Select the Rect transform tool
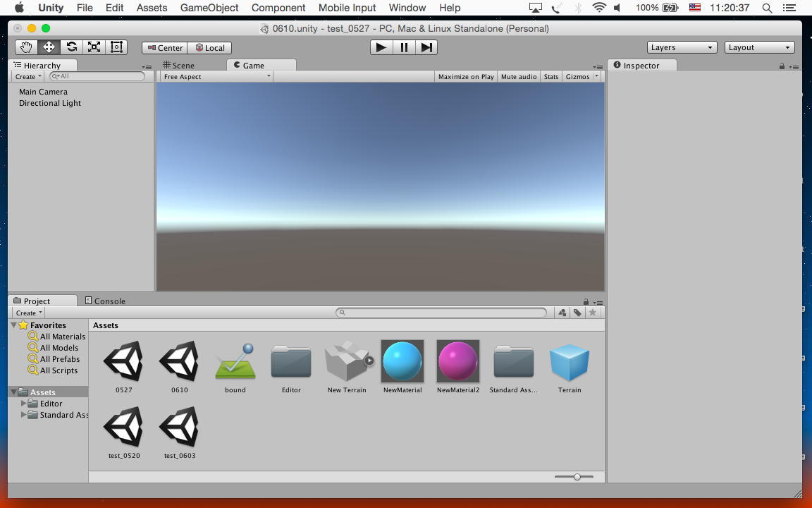812x508 pixels. pos(116,47)
